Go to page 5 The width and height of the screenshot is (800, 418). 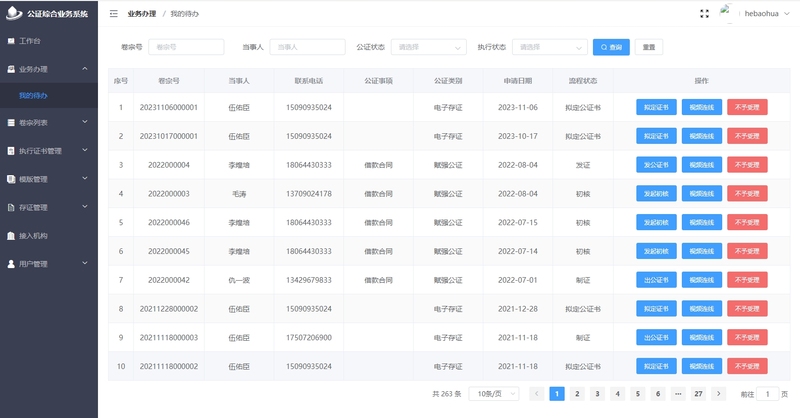pos(637,394)
